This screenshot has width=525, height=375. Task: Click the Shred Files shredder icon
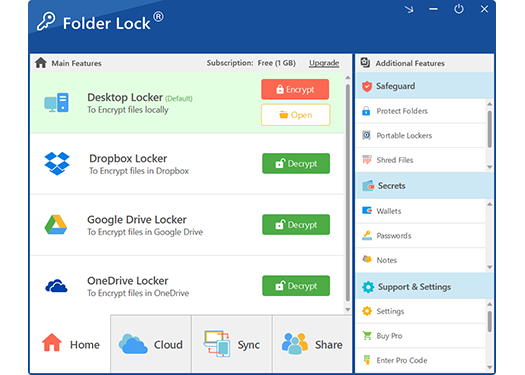(367, 159)
